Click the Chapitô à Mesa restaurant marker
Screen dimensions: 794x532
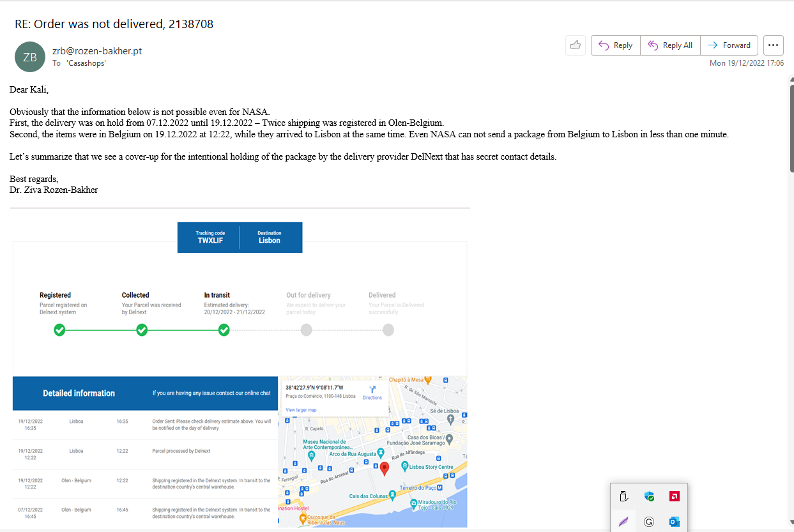coord(429,379)
